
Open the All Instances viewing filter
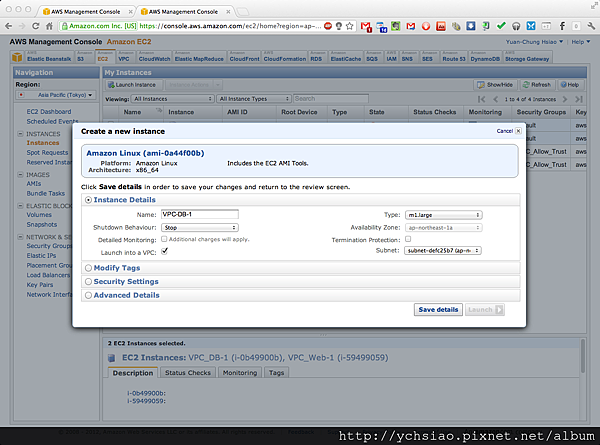pos(173,99)
